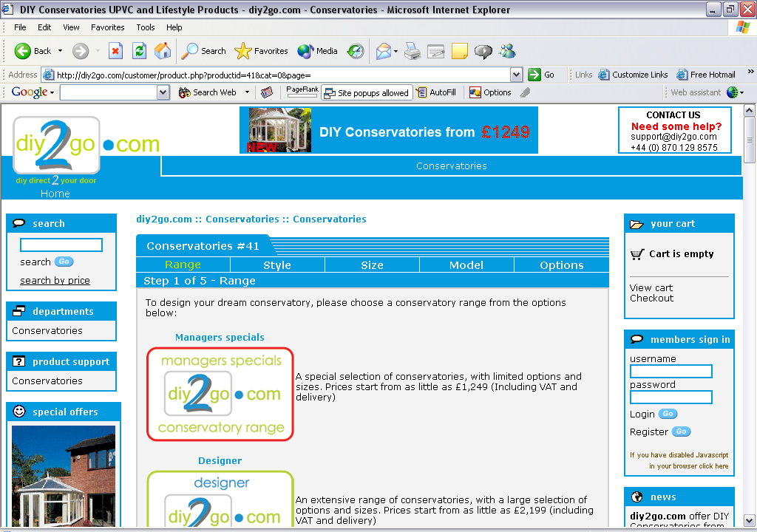Select the Model step tab

[466, 265]
